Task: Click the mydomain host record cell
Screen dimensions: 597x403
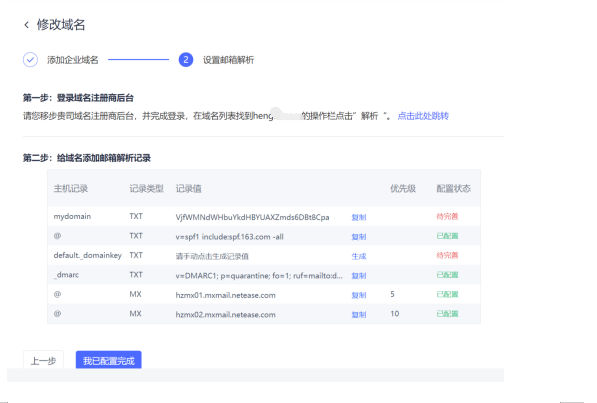Action: (x=72, y=216)
